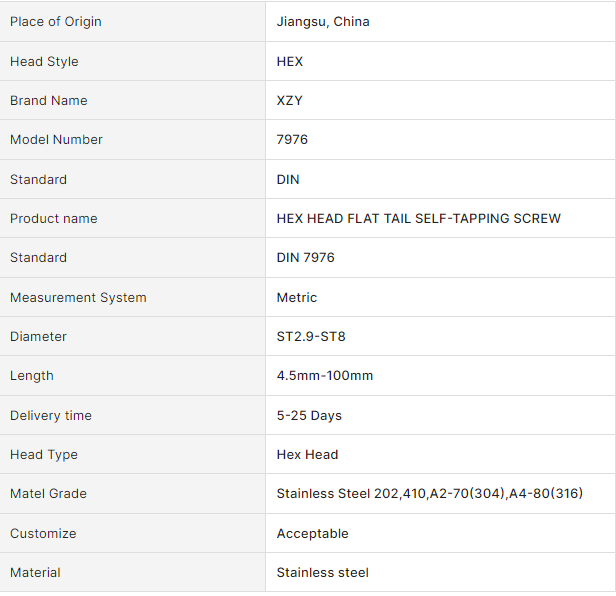Click the "Jiangsu, China" value cell
This screenshot has width=616, height=596.
tap(323, 22)
